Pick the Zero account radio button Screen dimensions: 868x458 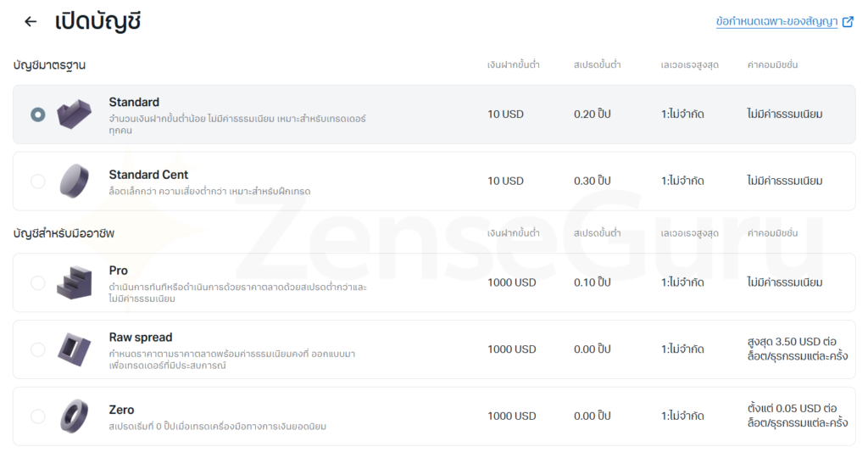37,416
